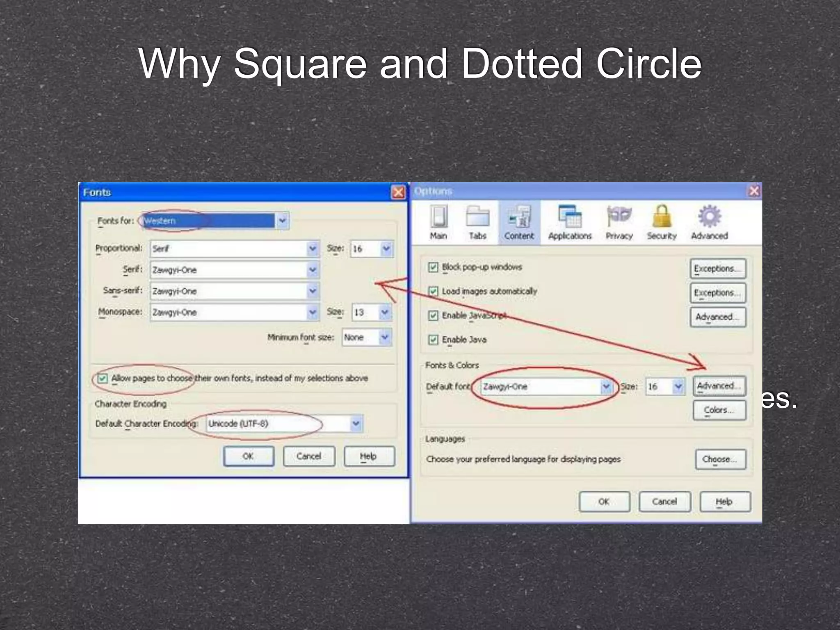Screen dimensions: 840x630
Task: Open monospace Size 13 dropdown
Action: [372, 313]
